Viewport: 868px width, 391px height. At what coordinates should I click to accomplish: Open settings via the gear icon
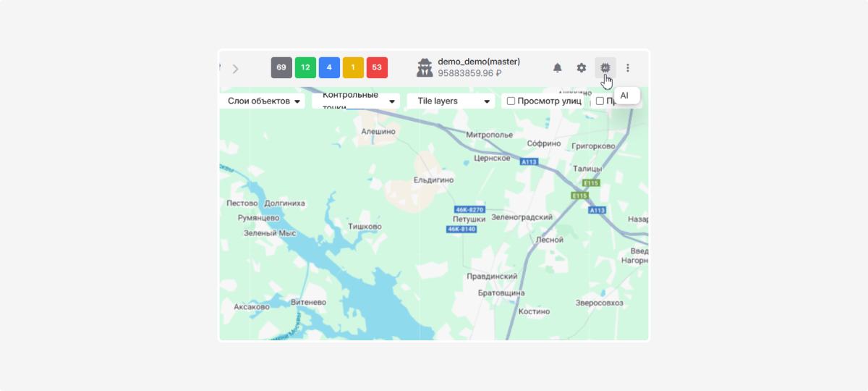click(582, 68)
